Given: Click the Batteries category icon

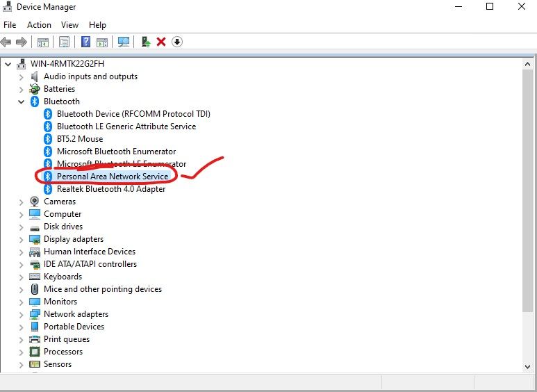Looking at the screenshot, I should click(34, 89).
